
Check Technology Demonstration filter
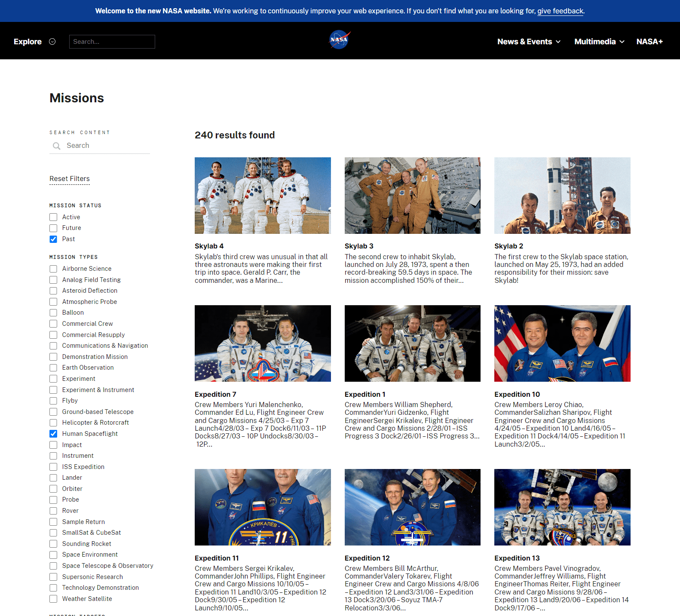pyautogui.click(x=53, y=588)
